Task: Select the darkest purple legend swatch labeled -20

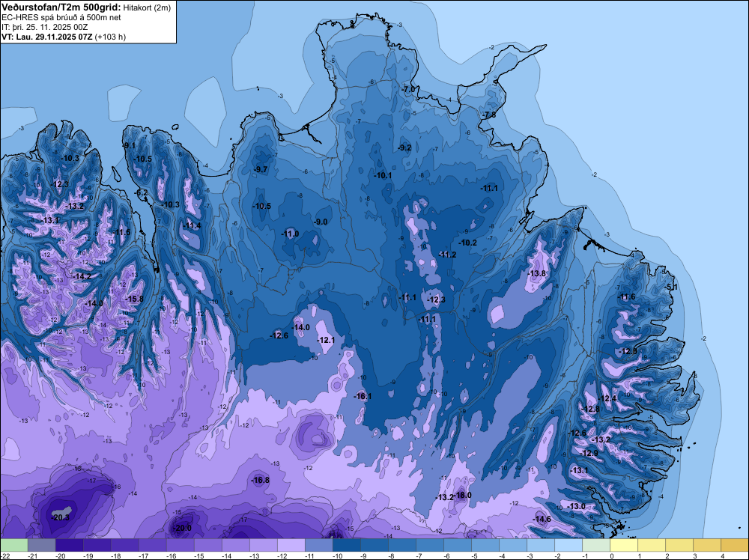Action: pos(69,545)
